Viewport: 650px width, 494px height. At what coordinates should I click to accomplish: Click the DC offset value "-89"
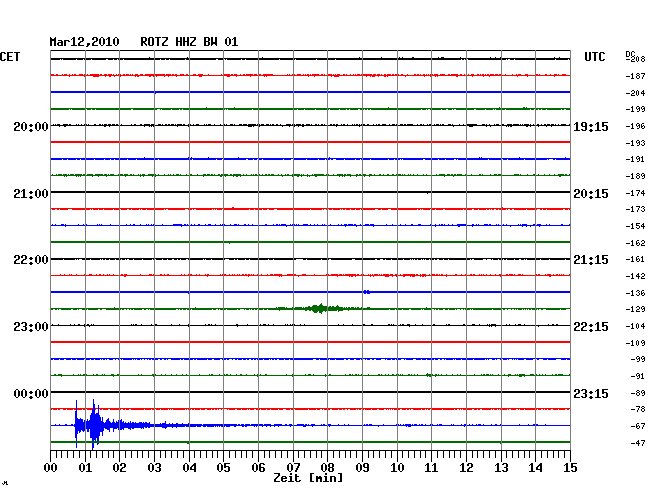click(638, 393)
